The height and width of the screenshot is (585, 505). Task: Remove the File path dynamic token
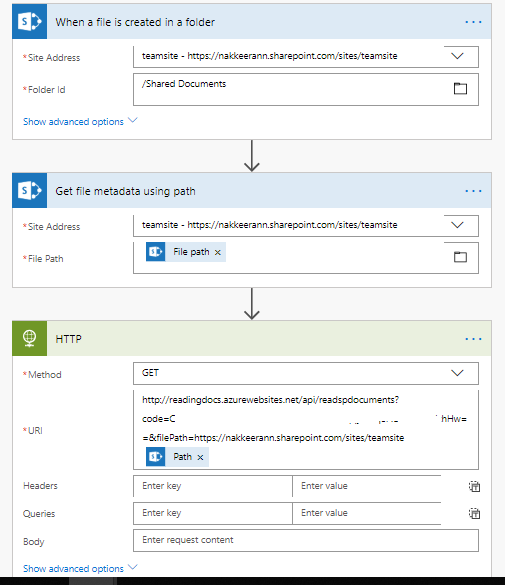tap(218, 253)
